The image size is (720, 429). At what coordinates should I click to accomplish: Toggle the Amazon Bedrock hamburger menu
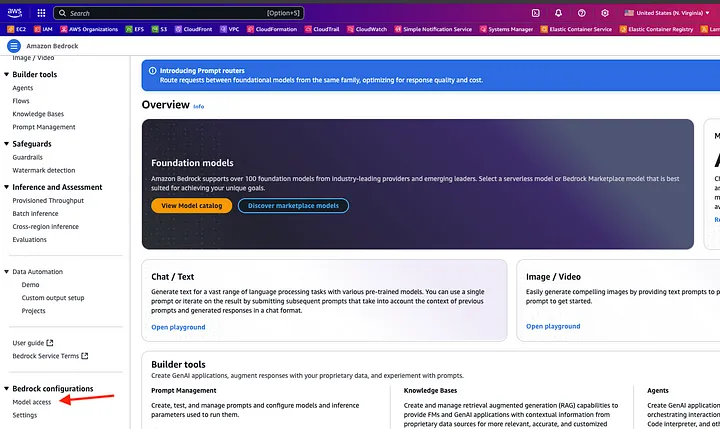tap(14, 46)
